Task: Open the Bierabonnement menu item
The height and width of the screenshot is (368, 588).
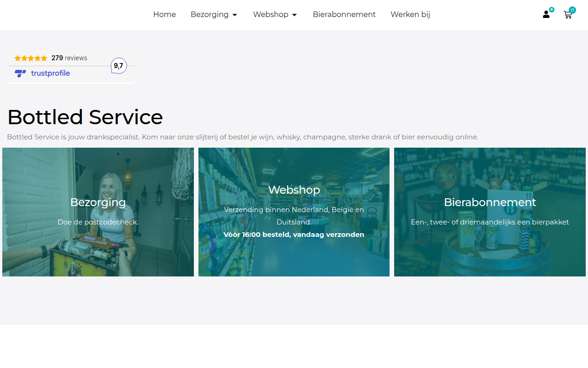Action: point(344,14)
